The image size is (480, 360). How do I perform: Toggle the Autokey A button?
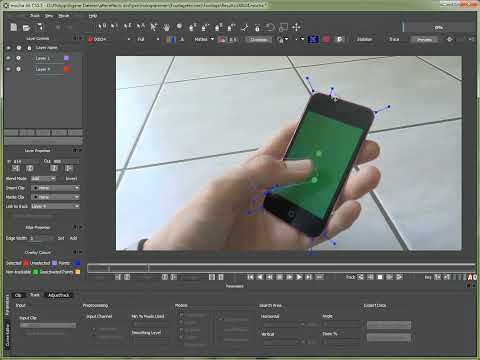[x=470, y=277]
